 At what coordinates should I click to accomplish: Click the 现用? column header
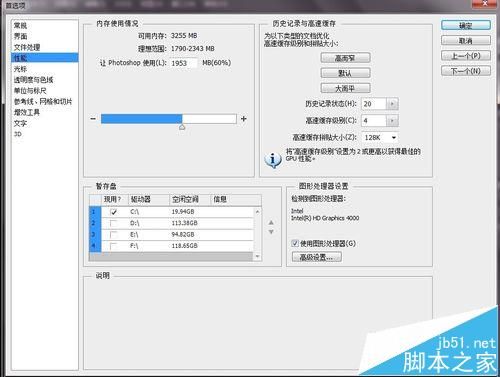(x=114, y=199)
